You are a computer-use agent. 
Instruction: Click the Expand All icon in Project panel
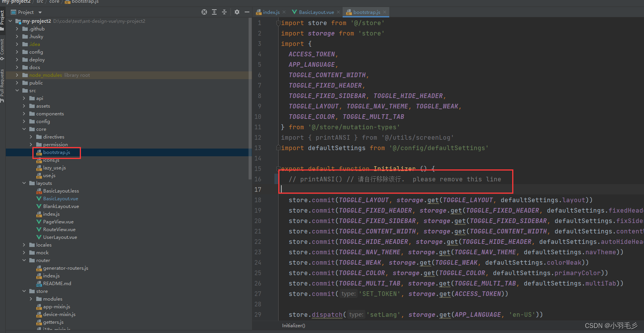coord(214,12)
